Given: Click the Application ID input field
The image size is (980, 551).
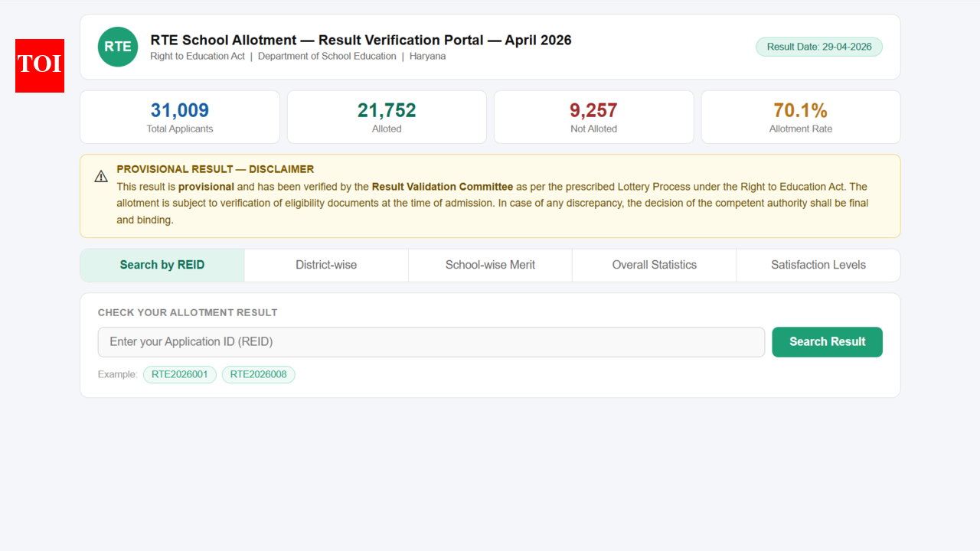Looking at the screenshot, I should pos(431,342).
